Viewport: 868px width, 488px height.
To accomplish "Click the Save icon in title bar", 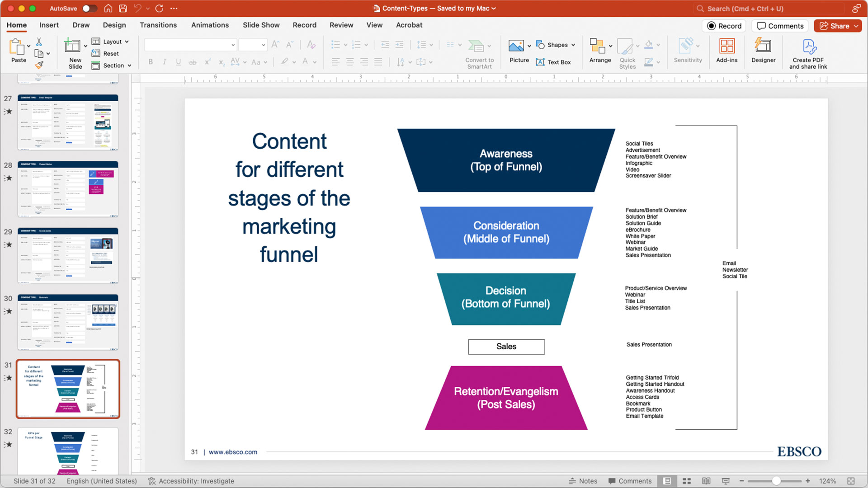I will tap(123, 8).
